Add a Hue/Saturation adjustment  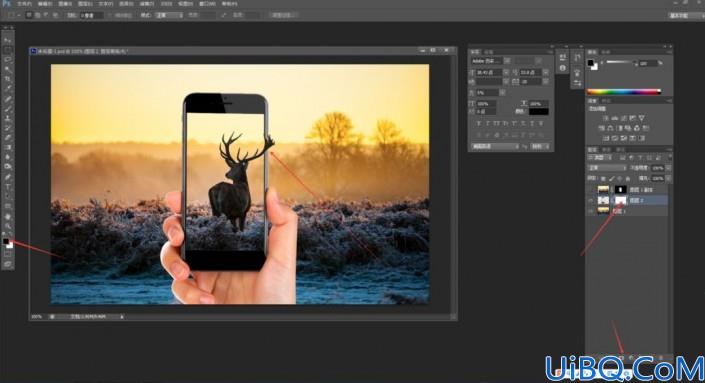602,128
